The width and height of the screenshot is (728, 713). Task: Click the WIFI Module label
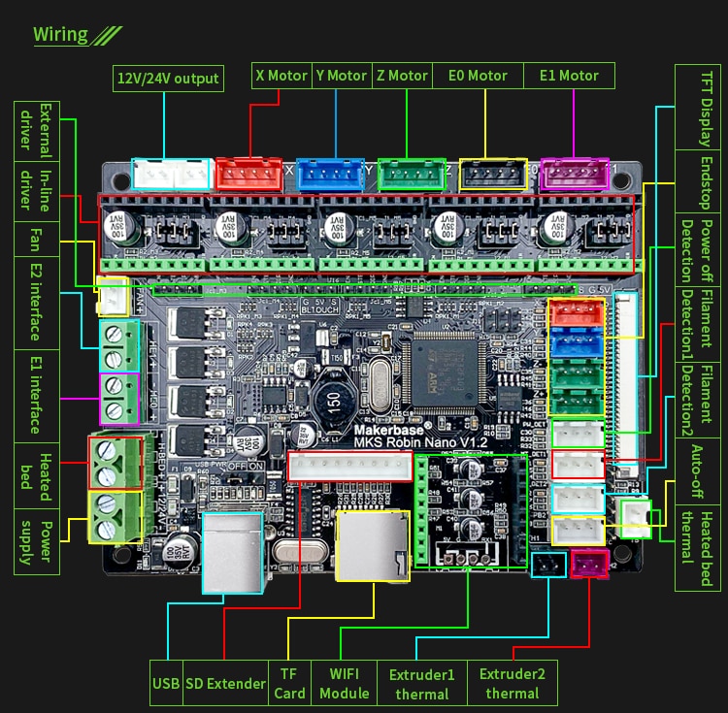pyautogui.click(x=344, y=683)
